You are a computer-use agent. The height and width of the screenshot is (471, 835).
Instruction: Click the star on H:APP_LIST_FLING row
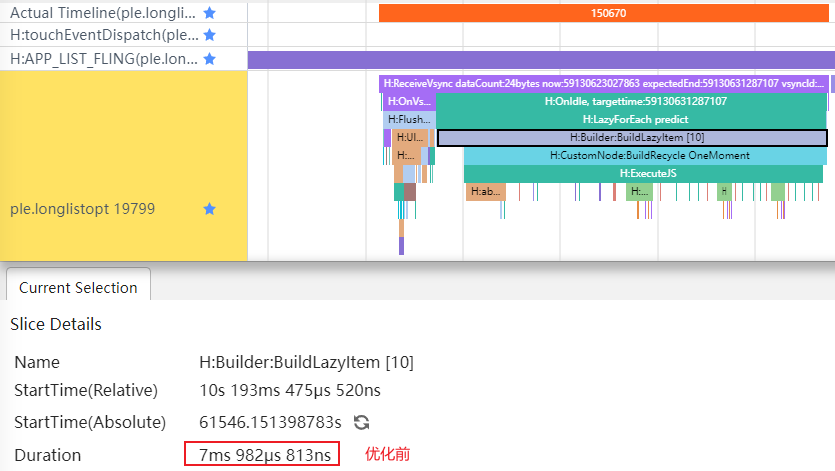[209, 59]
